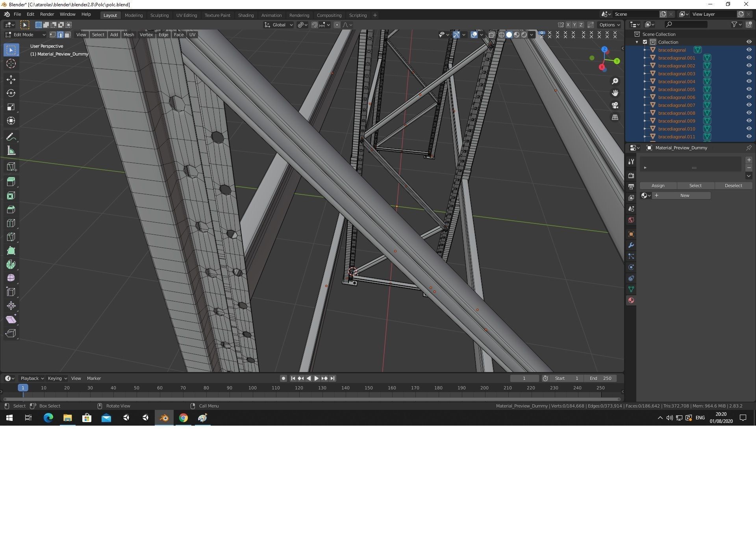Open the File menu
Image resolution: width=756 pixels, height=536 pixels.
click(17, 14)
